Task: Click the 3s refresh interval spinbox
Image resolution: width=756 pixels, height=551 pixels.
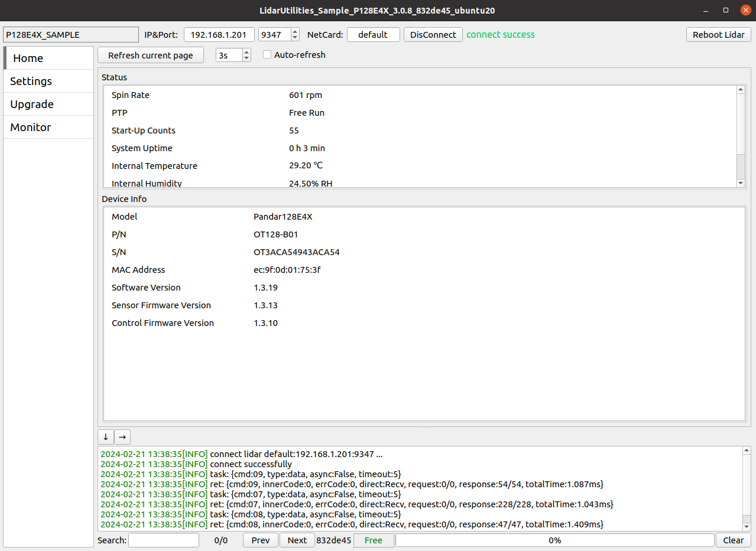Action: (229, 55)
